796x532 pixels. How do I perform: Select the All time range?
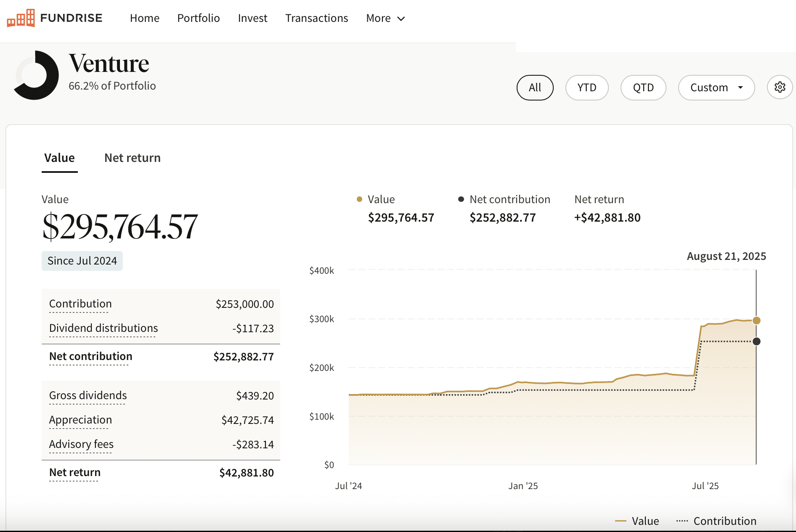535,87
